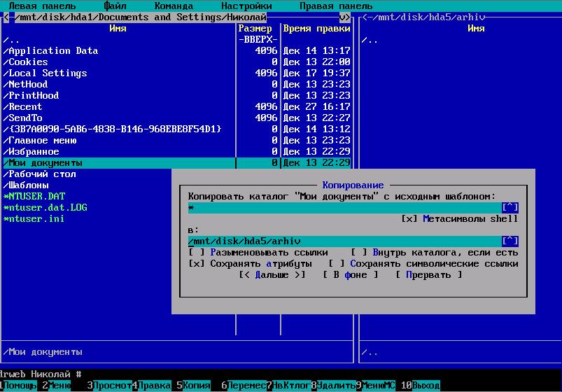Open source pattern history dropdown [^]
Screen dimensions: 562x392
pyautogui.click(x=510, y=208)
